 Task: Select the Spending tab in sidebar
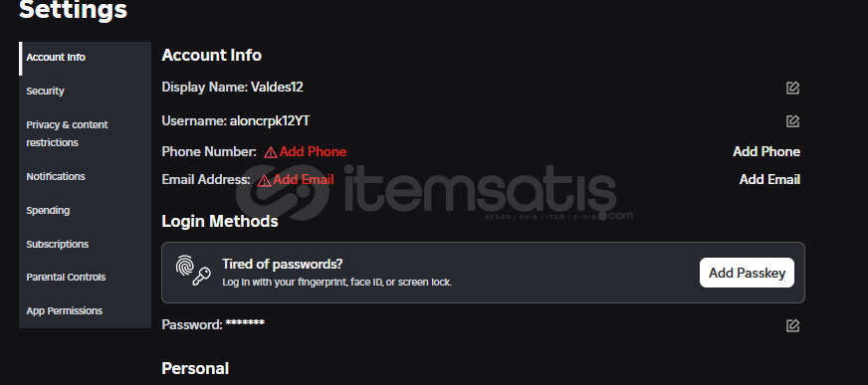(85, 211)
